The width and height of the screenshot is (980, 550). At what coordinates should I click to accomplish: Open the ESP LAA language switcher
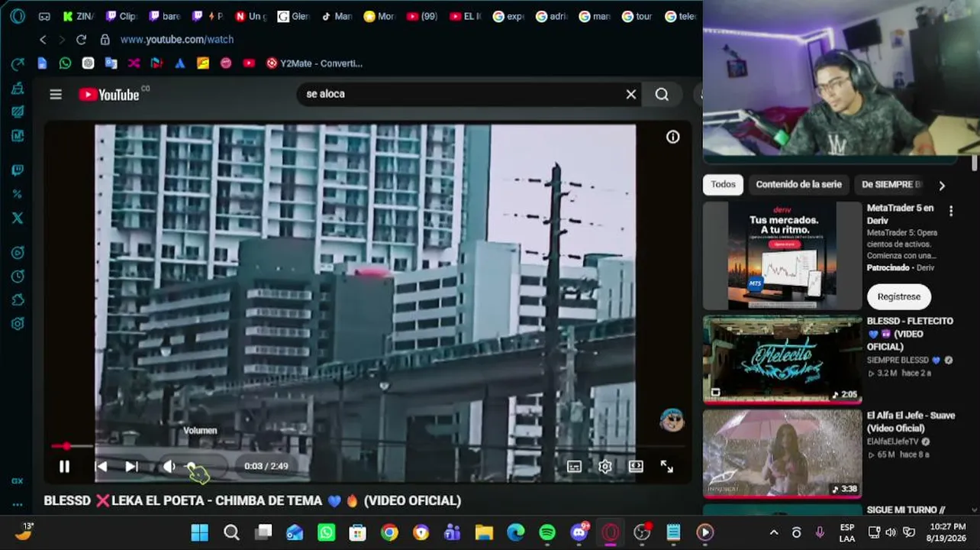847,532
